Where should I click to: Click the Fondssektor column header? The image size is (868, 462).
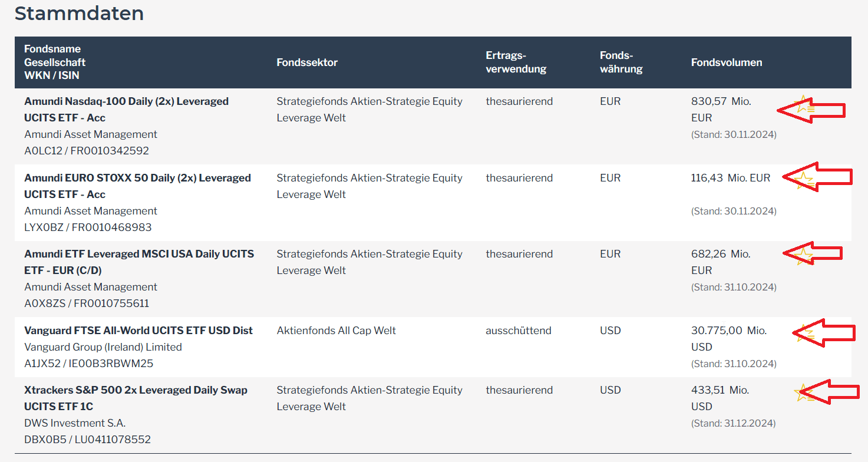point(307,62)
